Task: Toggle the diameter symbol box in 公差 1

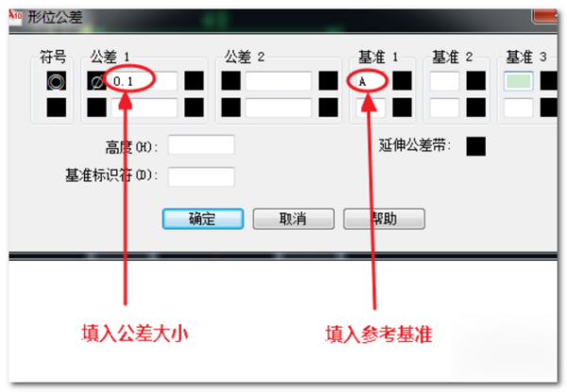Action: (96, 80)
